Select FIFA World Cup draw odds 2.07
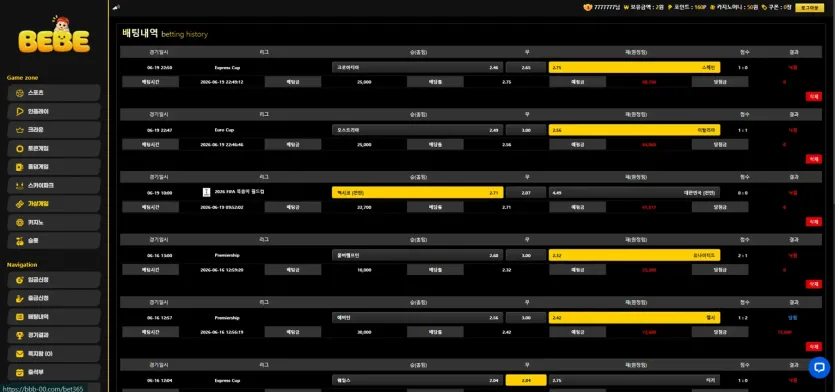This screenshot has width=835, height=392. point(526,193)
